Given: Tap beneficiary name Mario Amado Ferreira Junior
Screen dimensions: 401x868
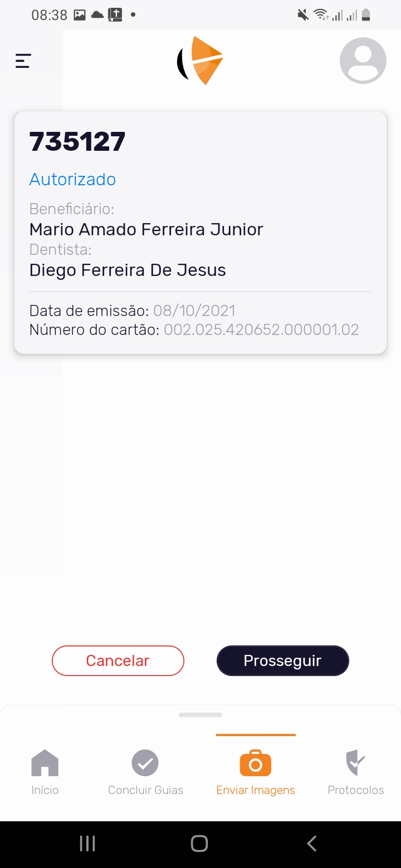Looking at the screenshot, I should (x=146, y=229).
